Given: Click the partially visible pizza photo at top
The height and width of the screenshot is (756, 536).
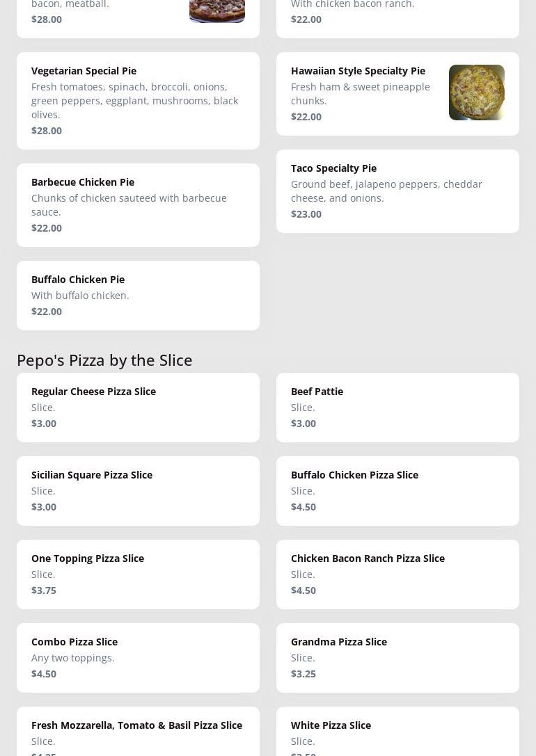Looking at the screenshot, I should click(216, 10).
